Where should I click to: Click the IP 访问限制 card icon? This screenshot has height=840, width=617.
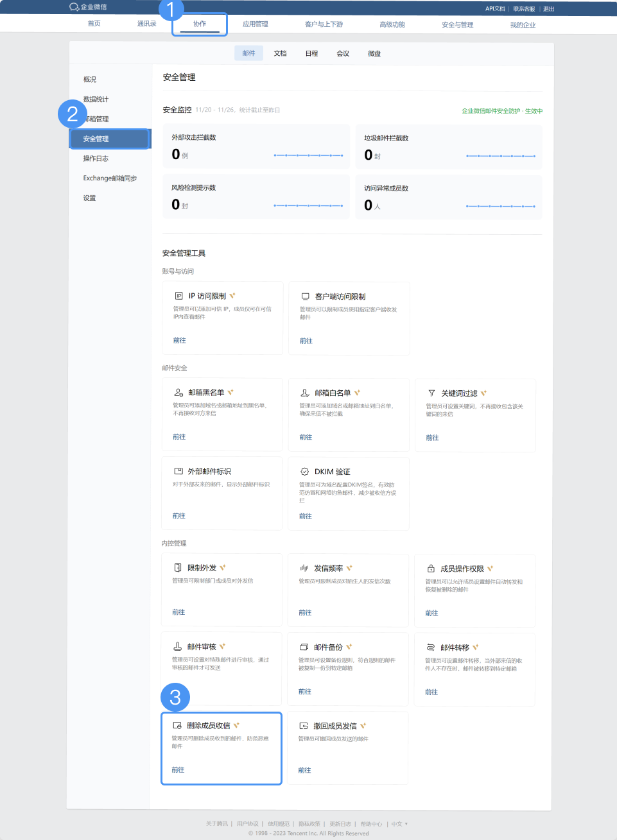point(179,296)
